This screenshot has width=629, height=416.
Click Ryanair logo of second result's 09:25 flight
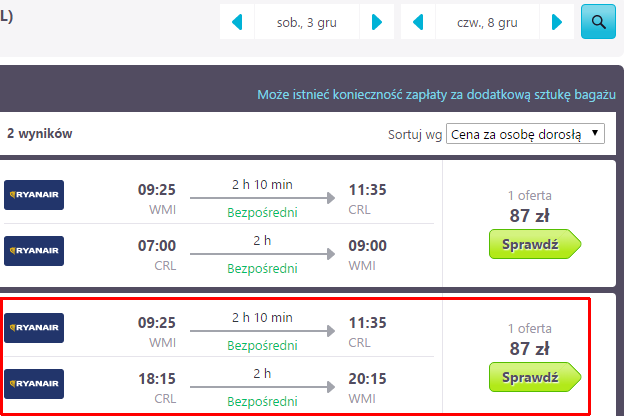(34, 327)
